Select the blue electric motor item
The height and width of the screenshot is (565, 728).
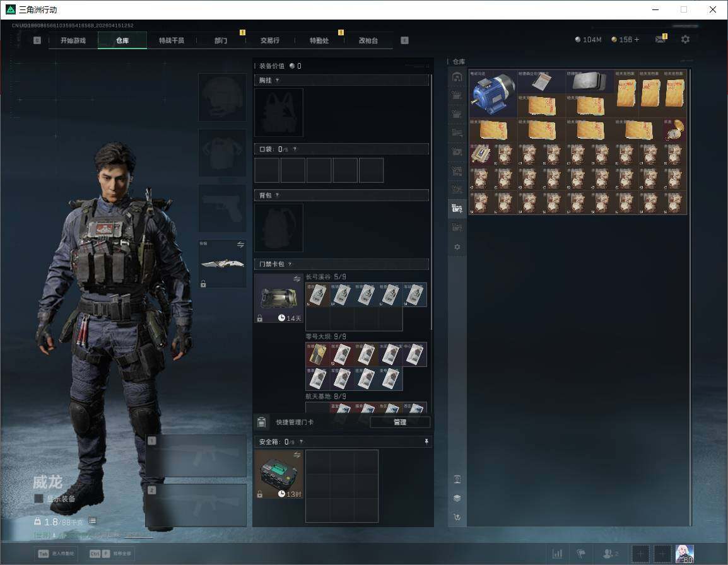[493, 93]
